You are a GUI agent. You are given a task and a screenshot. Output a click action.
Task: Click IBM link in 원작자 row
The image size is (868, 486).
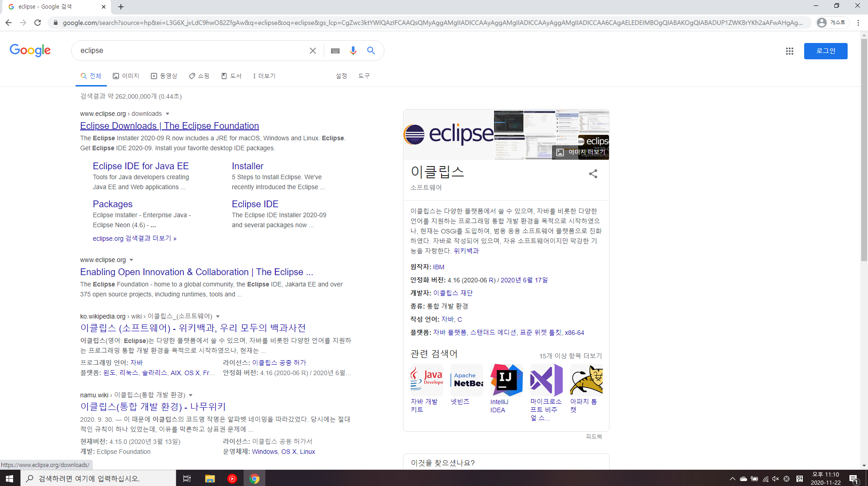tap(439, 267)
